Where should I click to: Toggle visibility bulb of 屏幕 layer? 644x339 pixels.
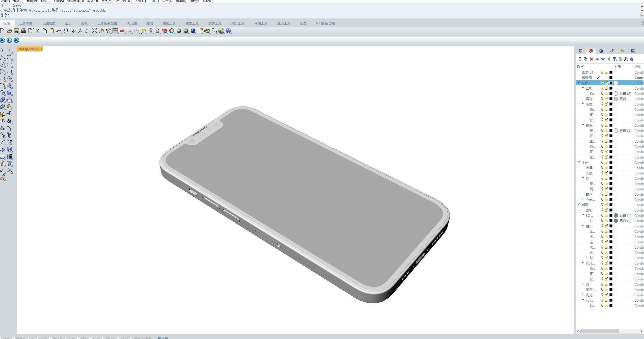pyautogui.click(x=602, y=99)
